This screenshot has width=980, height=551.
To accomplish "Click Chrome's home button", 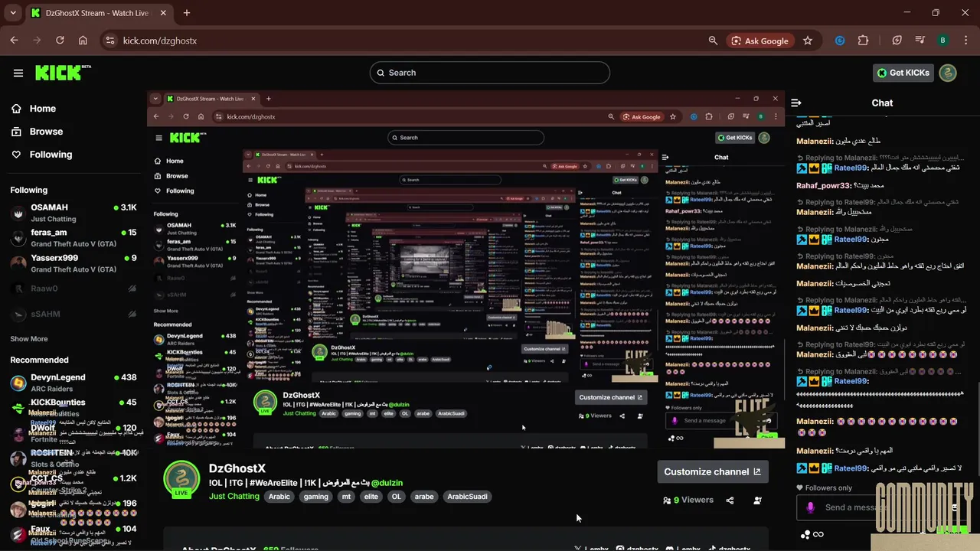I will point(83,41).
